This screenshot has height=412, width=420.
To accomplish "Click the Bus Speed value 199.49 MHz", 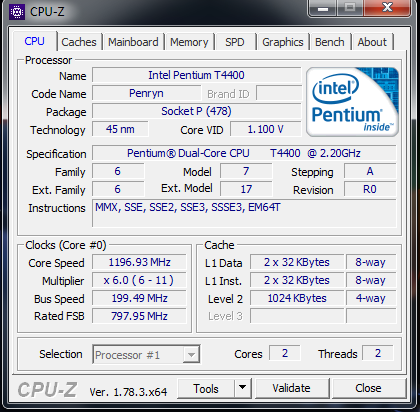I will (139, 298).
